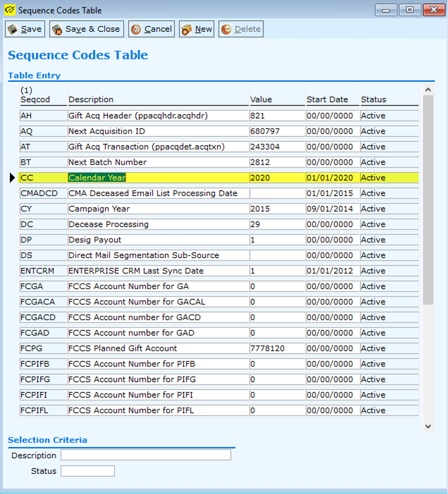The height and width of the screenshot is (494, 448).
Task: Click the 'Decease Processing' description cell
Action: (158, 224)
